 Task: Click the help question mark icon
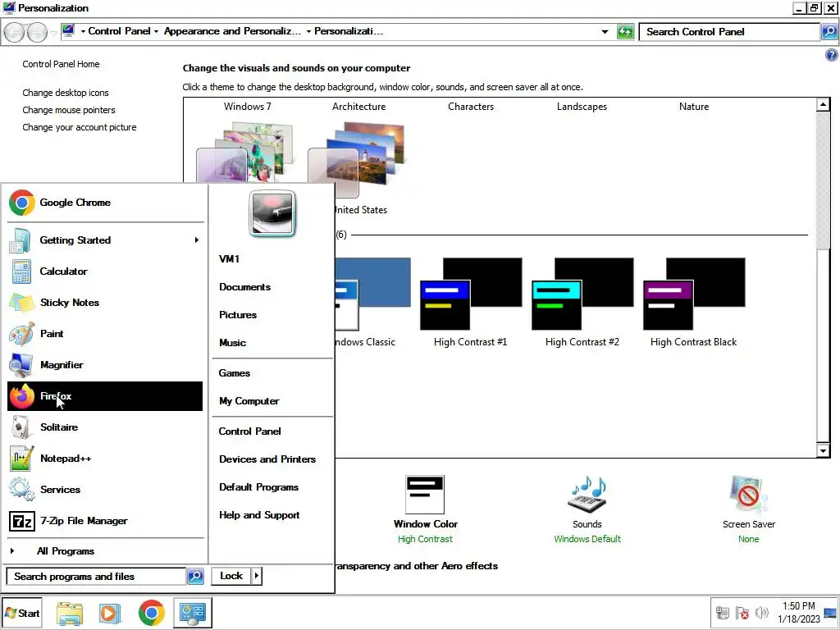click(x=832, y=55)
